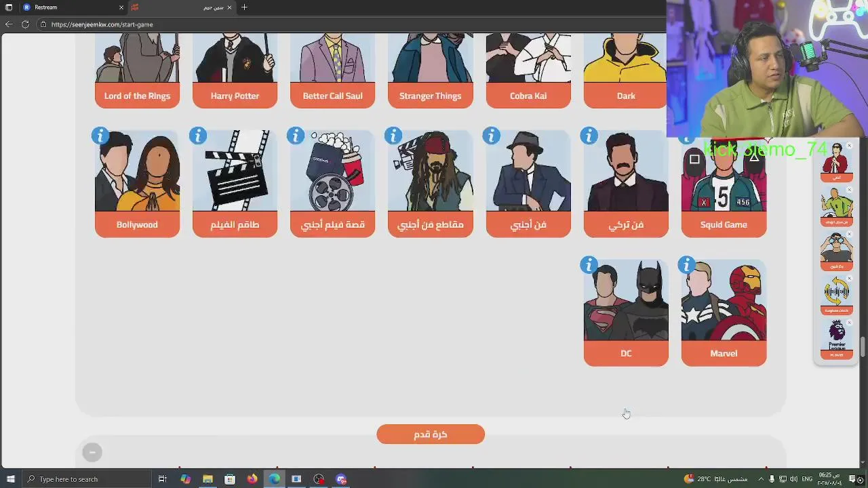This screenshot has height=488, width=868.
Task: Close the سين جيم browser tab
Action: coord(229,7)
